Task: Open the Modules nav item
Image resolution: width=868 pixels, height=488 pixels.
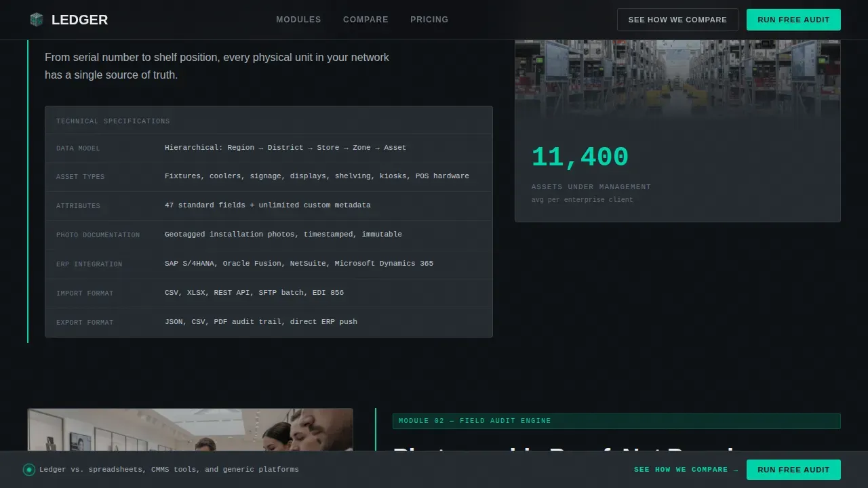Action: 298,20
